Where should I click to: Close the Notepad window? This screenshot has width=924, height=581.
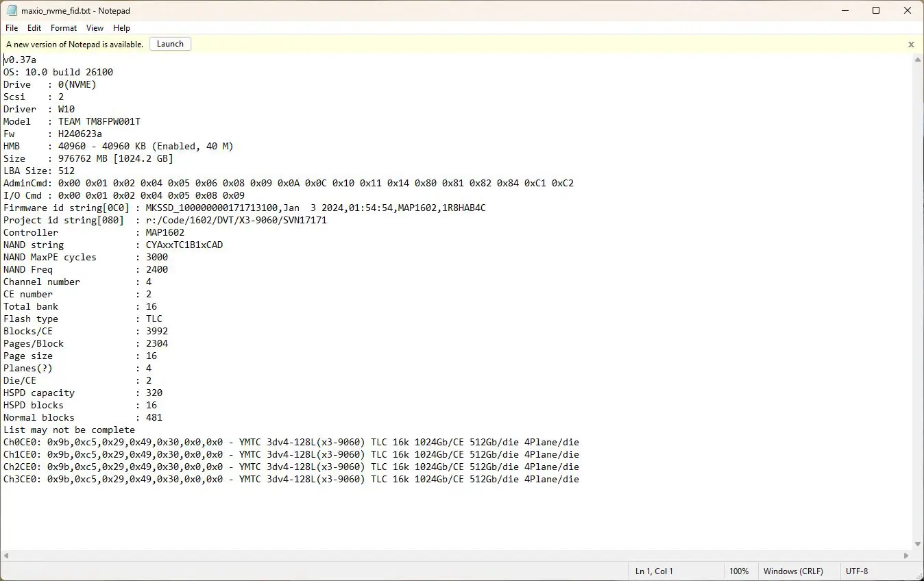pos(908,10)
